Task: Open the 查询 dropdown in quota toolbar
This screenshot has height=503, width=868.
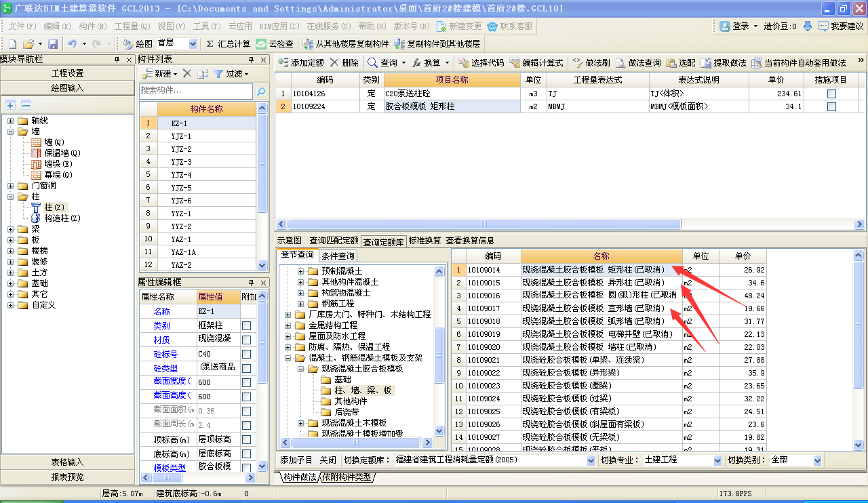Action: click(403, 62)
